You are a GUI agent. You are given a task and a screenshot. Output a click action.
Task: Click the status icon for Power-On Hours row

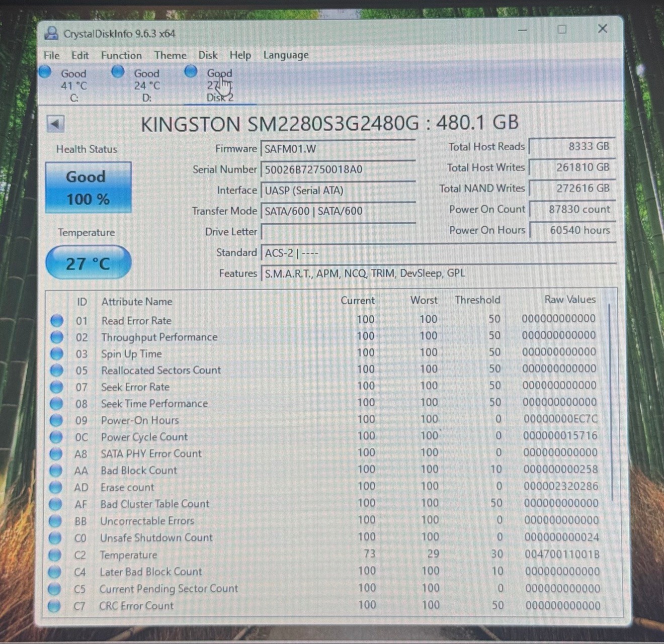coord(56,420)
